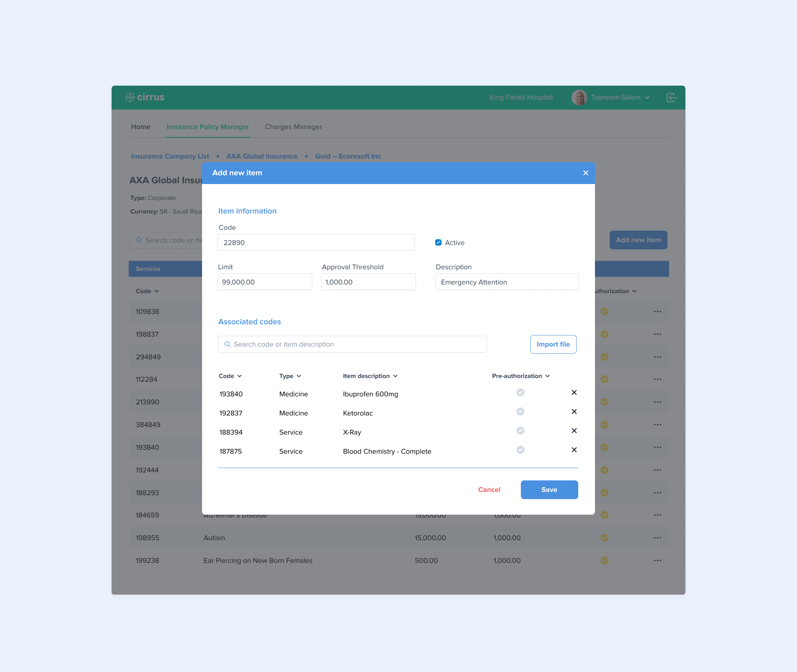Sort background table by authorization header
This screenshot has width=797, height=672.
tap(616, 291)
